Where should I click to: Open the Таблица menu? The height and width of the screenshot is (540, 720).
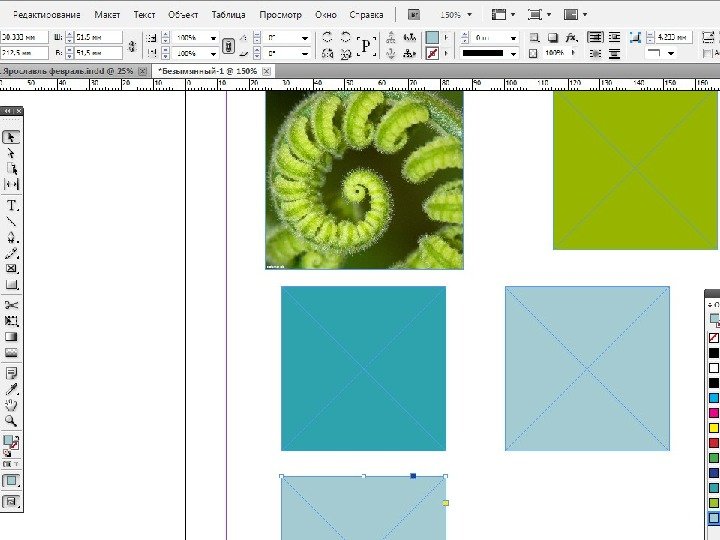point(228,15)
